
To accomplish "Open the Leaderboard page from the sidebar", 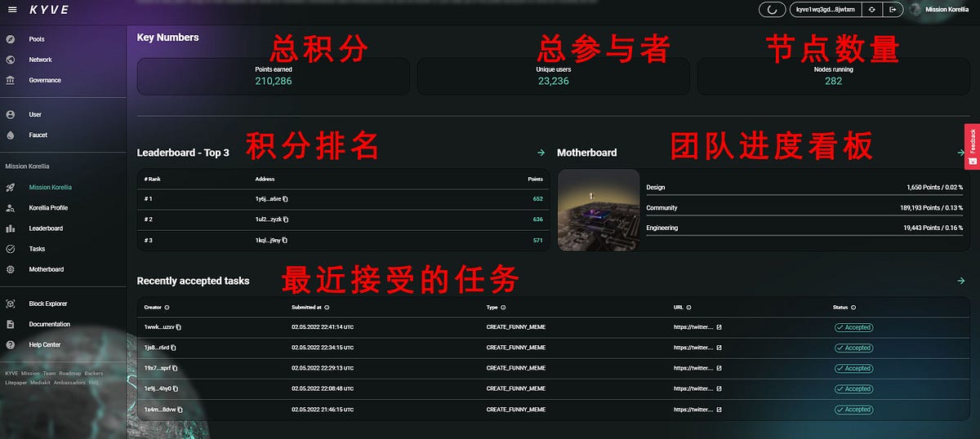I will click(x=46, y=228).
